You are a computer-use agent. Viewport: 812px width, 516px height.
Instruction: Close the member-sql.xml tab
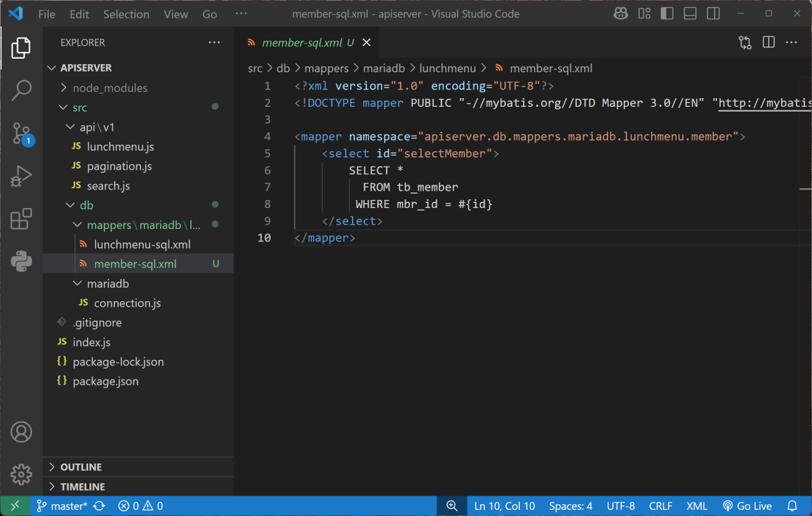367,42
